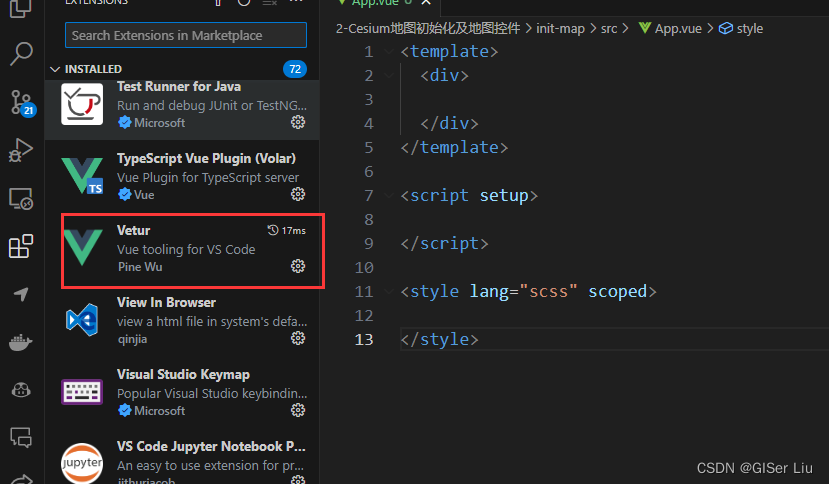Click publisher name qinjia
This screenshot has width=829, height=484.
132,339
